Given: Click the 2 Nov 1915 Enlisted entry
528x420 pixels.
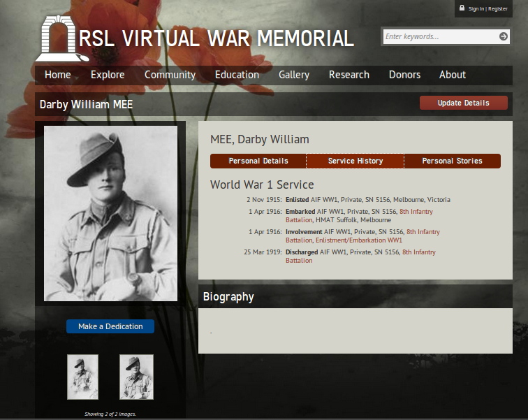Looking at the screenshot, I should coord(349,199).
